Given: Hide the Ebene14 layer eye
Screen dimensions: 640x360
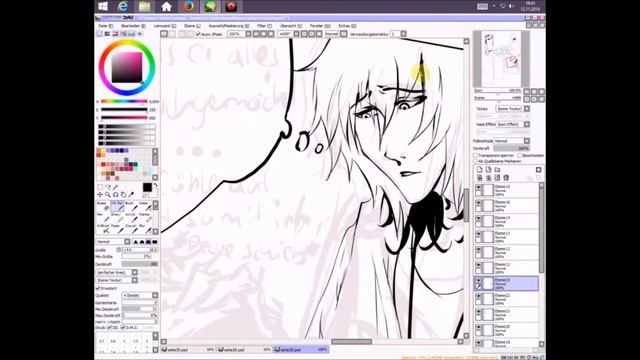Looking at the screenshot, I should pos(478,218).
